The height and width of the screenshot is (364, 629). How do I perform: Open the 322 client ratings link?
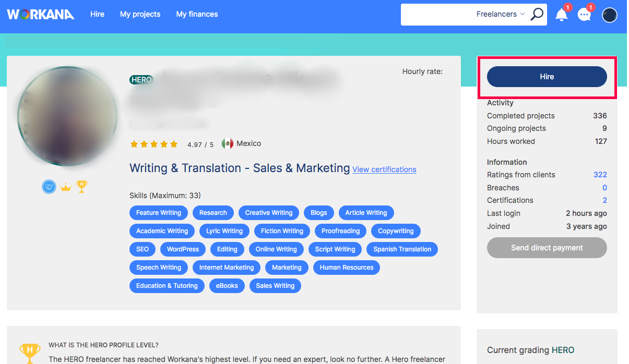pos(600,175)
